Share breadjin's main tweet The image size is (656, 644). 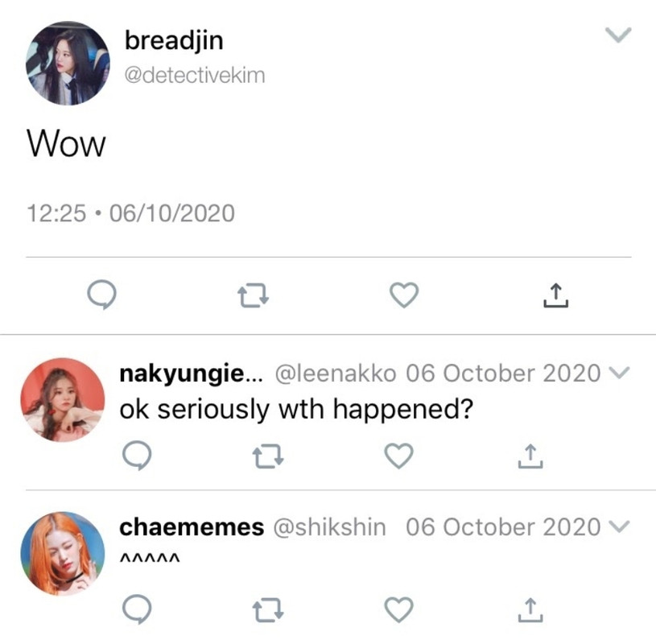tap(555, 295)
